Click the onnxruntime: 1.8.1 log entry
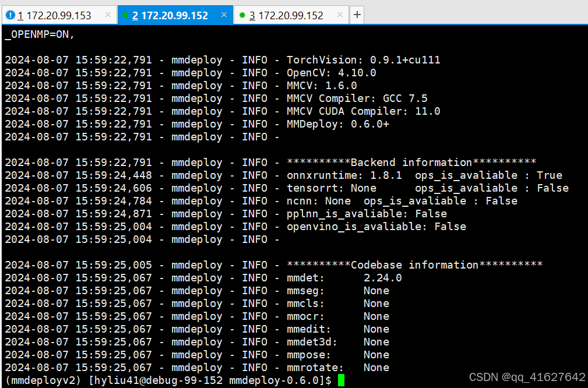This screenshot has width=588, height=388. [344, 175]
